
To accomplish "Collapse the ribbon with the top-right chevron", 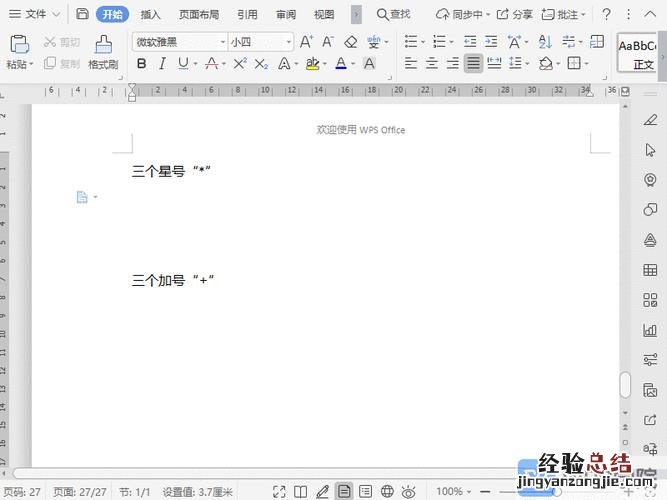I will pos(650,14).
